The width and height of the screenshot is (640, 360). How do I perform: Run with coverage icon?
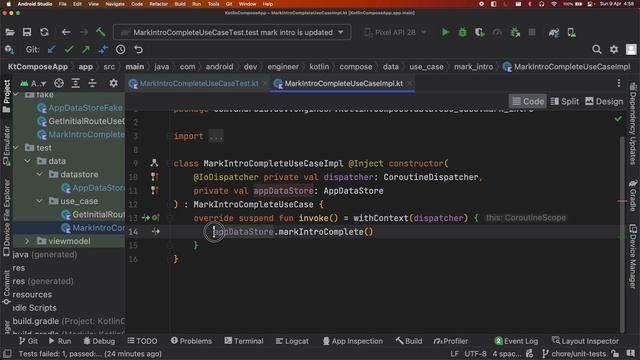click(x=480, y=32)
